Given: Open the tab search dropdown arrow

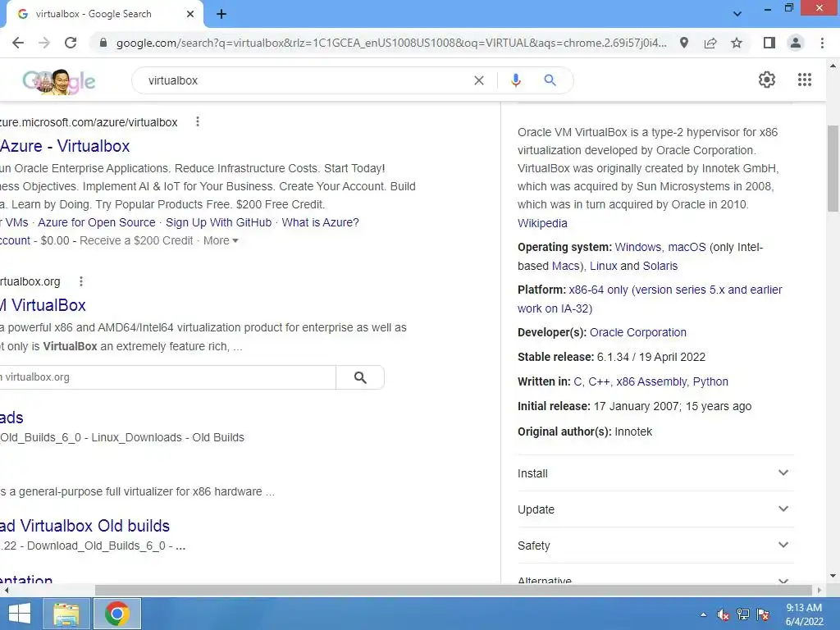Looking at the screenshot, I should pos(737,14).
